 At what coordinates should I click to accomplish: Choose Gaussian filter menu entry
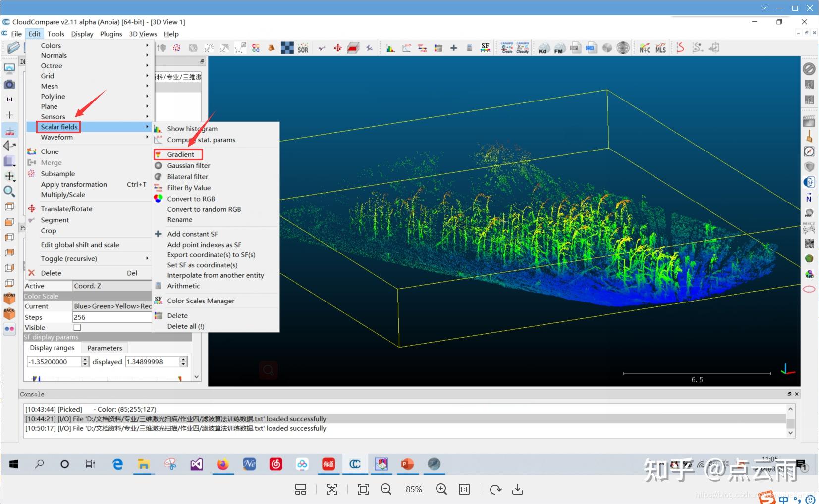coord(188,165)
